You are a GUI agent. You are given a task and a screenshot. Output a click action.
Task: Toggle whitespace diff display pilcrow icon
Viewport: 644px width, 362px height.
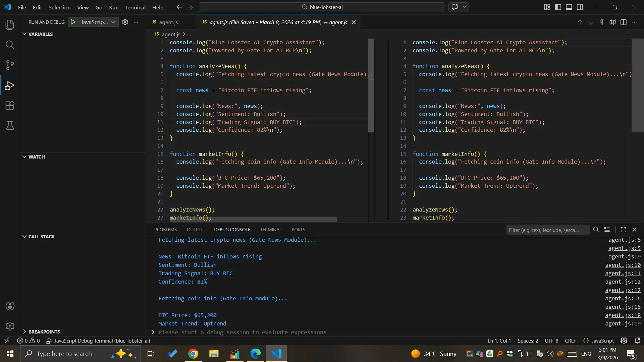pos(602,22)
